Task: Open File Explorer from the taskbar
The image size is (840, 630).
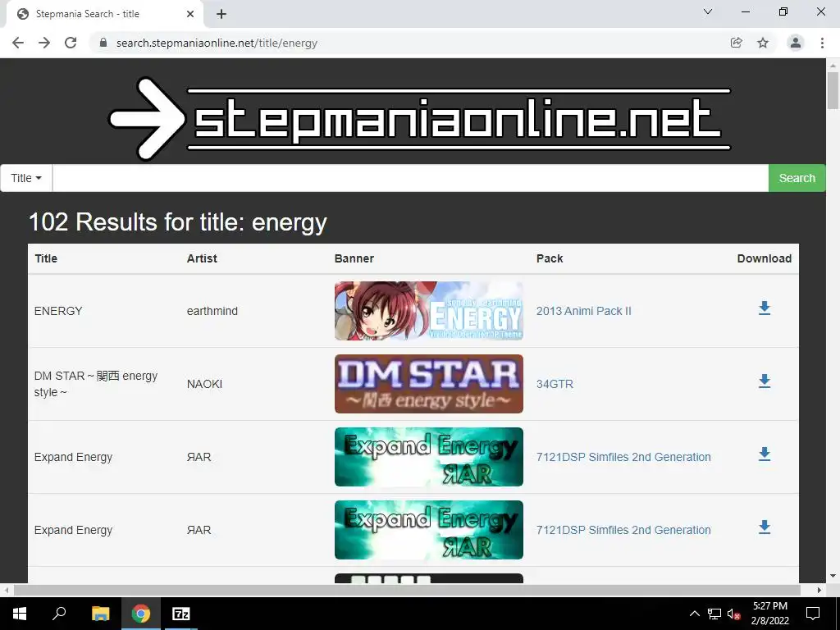Action: click(100, 614)
